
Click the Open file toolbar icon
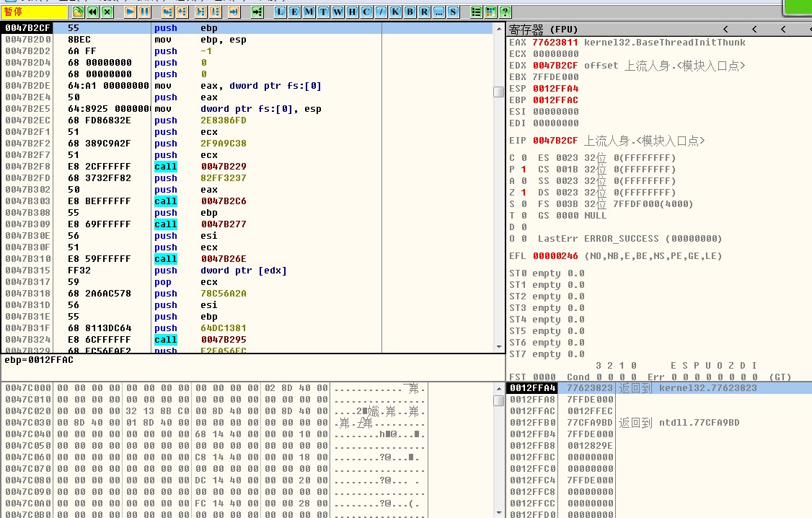(x=78, y=12)
